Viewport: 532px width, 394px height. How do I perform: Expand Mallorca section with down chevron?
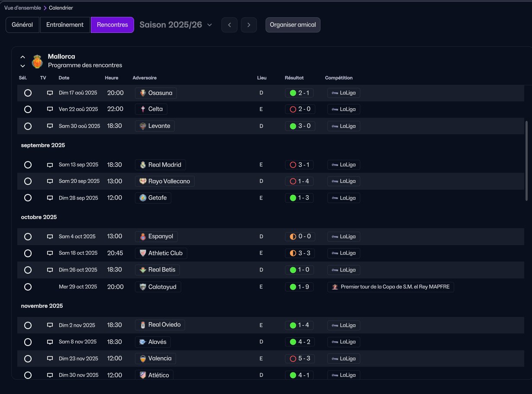tap(23, 66)
